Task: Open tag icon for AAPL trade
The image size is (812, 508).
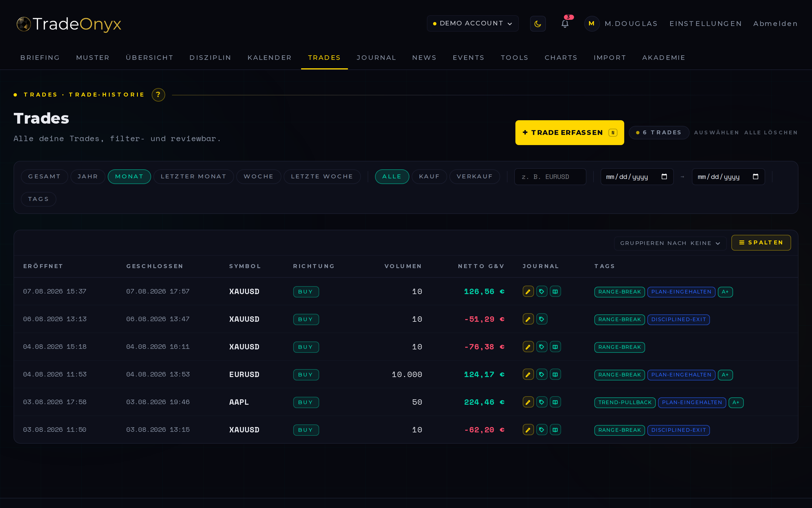Action: pyautogui.click(x=542, y=402)
